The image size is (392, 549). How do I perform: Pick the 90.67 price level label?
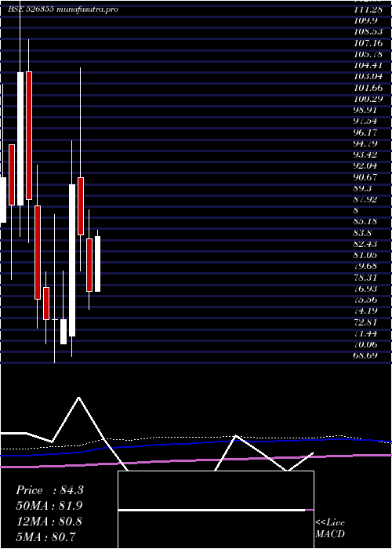(x=366, y=177)
